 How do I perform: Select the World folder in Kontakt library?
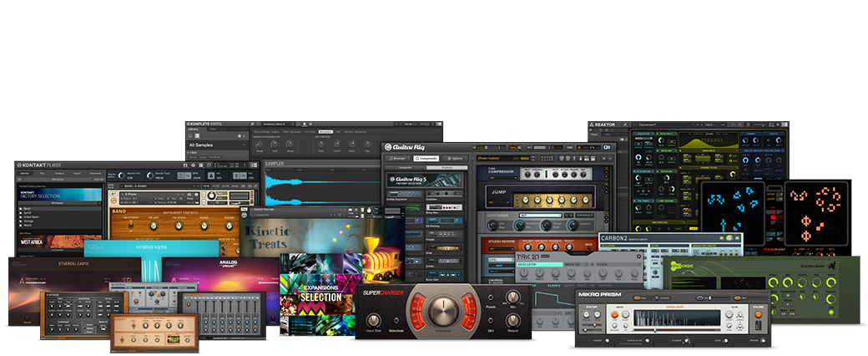(x=28, y=225)
